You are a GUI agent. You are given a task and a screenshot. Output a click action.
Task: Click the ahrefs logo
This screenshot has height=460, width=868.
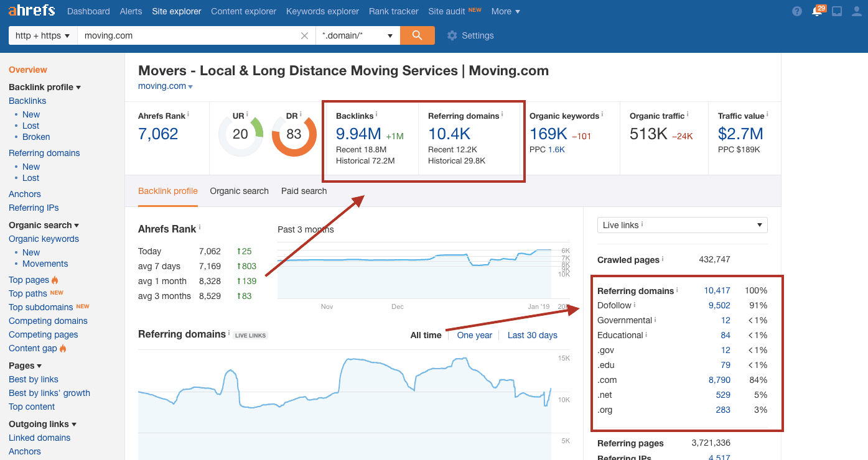click(x=32, y=11)
